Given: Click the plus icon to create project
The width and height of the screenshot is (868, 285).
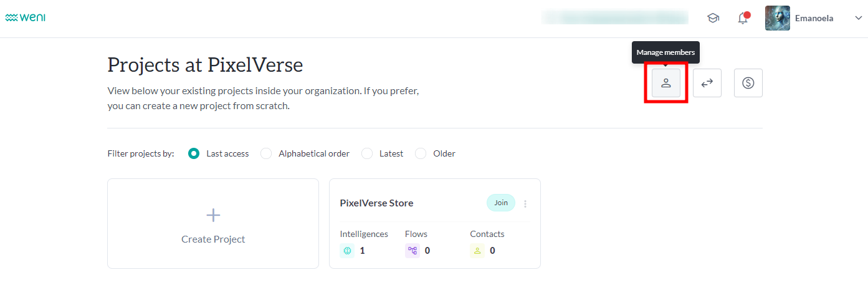Looking at the screenshot, I should (x=213, y=216).
